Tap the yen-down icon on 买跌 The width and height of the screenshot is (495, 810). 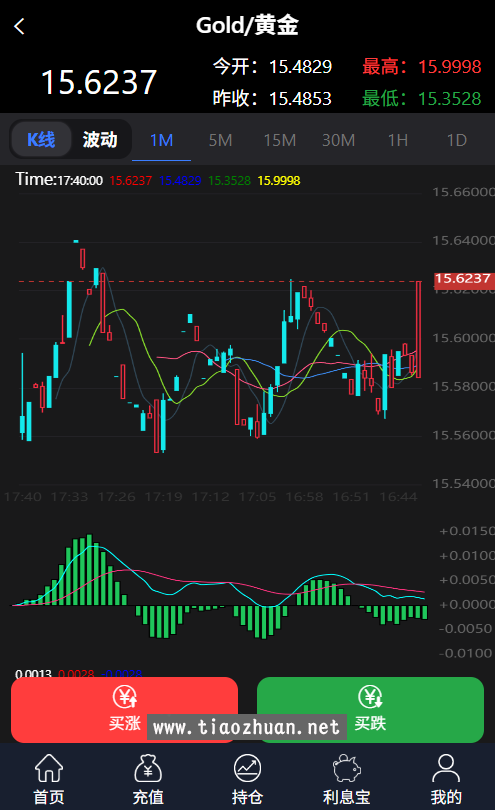pos(370,696)
